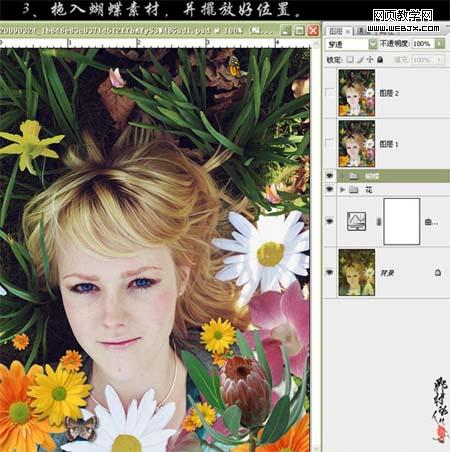
Task: Toggle lock position cross icon
Action: pyautogui.click(x=370, y=60)
